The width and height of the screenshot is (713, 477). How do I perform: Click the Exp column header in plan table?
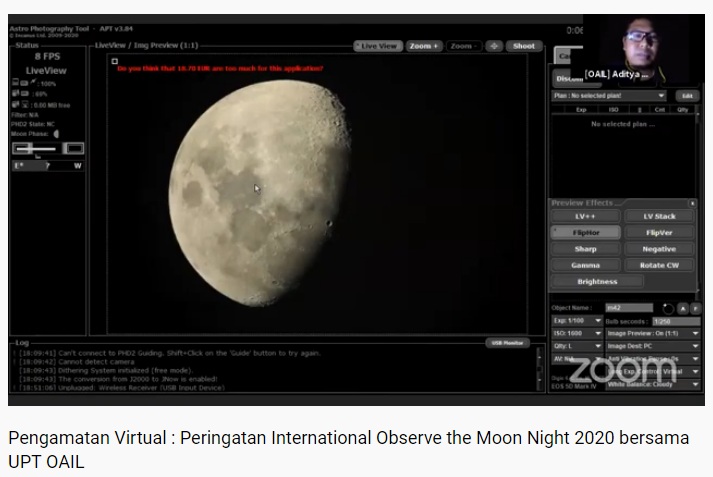point(581,110)
